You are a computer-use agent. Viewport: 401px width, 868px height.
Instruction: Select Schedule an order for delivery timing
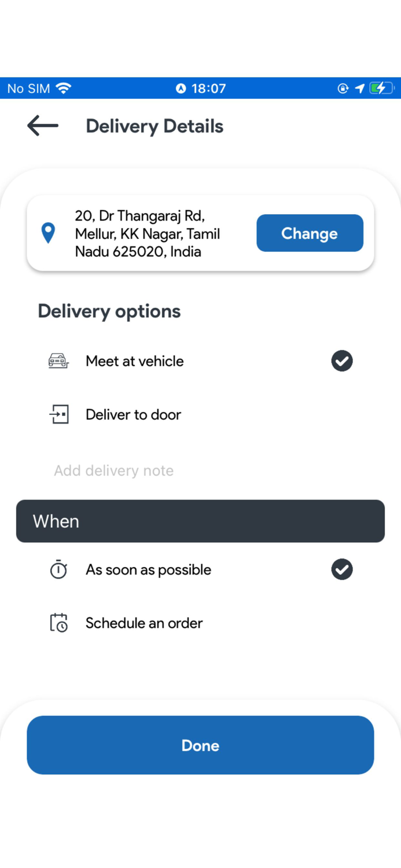144,623
